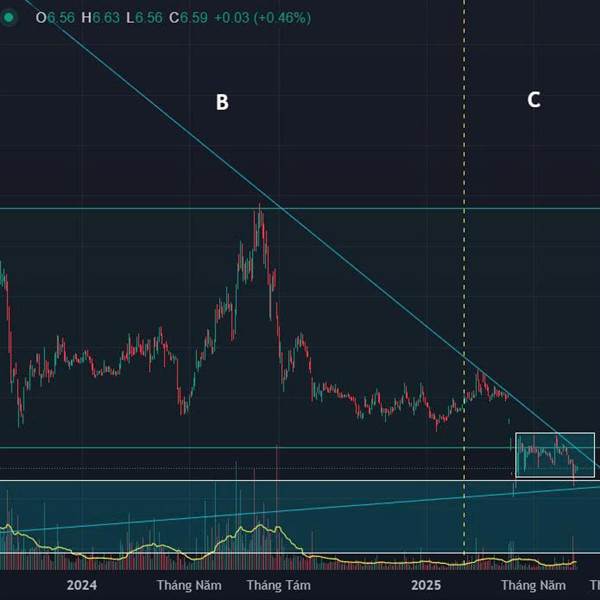Screen dimensions: 600x600
Task: Click the high price value 6.63
Action: [106, 18]
